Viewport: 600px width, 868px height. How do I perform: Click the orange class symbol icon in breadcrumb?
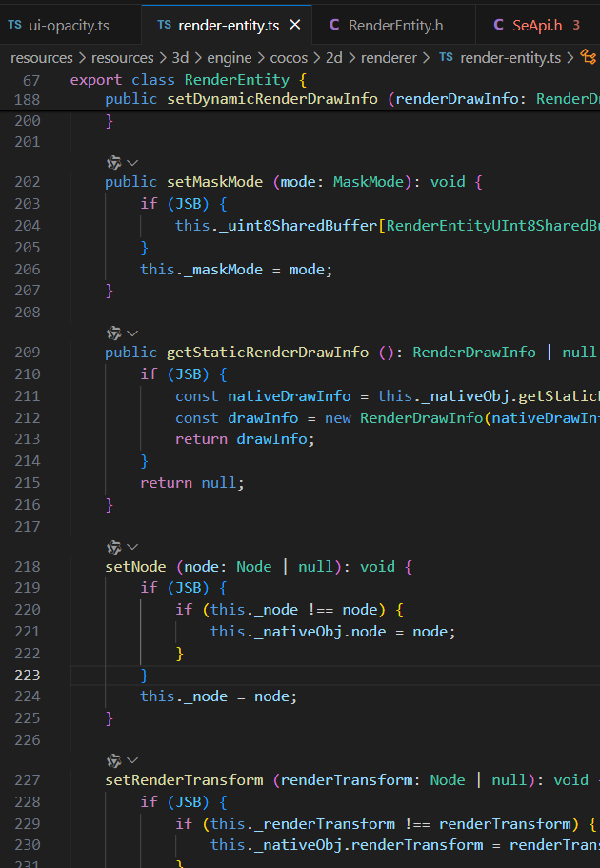588,57
